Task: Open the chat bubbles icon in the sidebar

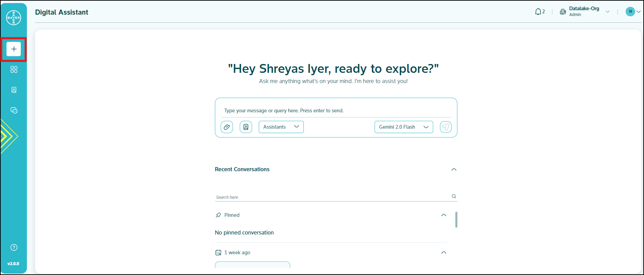Action: point(14,110)
